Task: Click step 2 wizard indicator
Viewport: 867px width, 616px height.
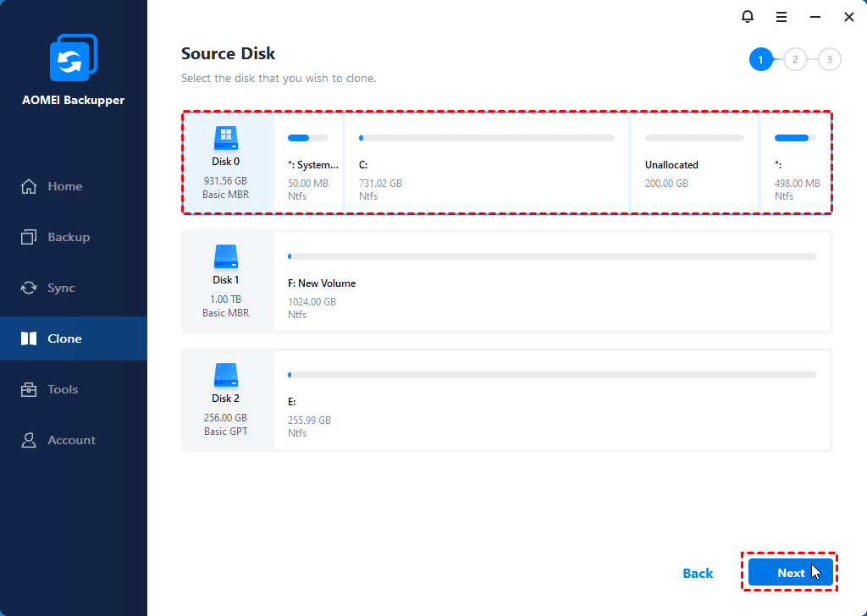Action: [x=795, y=59]
